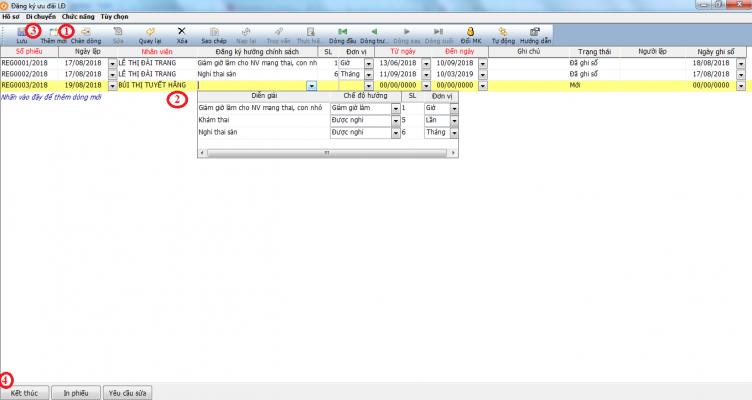This screenshot has height=400, width=752.
Task: Click the Trạng thái column header
Action: point(595,51)
